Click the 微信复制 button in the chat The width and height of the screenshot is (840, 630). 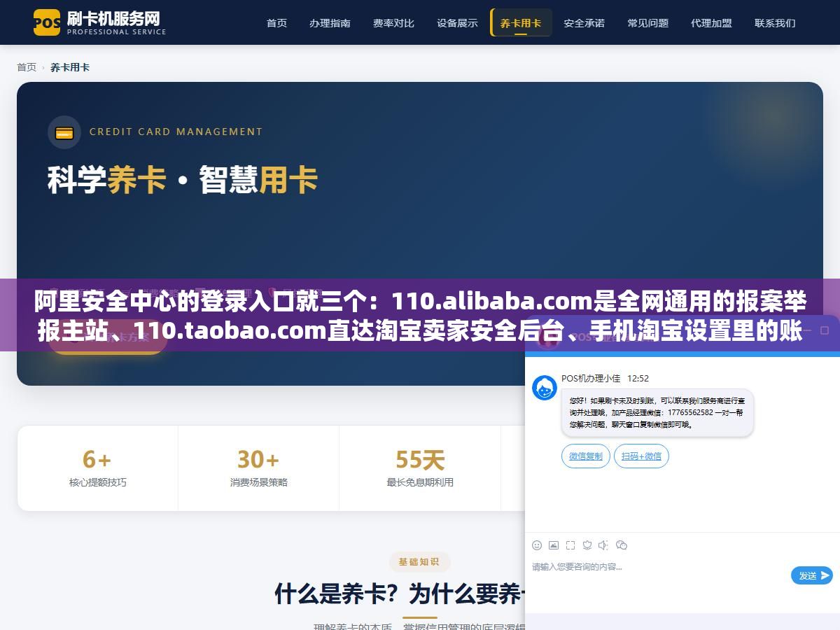point(586,456)
